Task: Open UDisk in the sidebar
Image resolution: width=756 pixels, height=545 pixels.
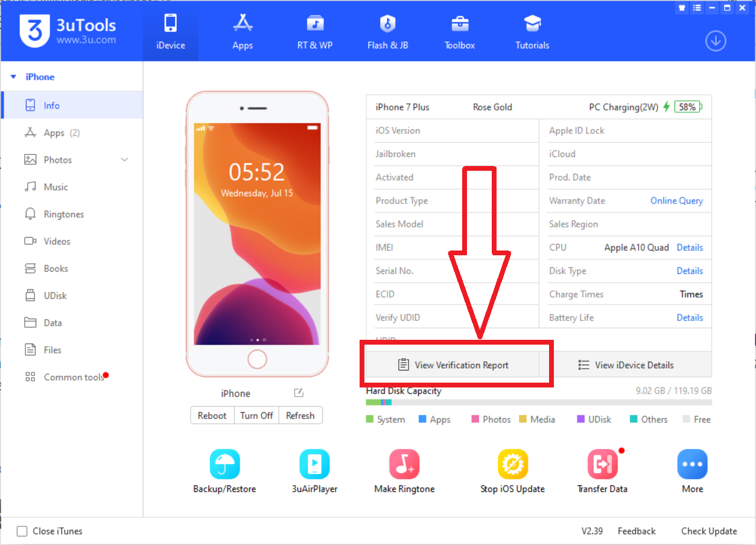Action: pos(72,296)
